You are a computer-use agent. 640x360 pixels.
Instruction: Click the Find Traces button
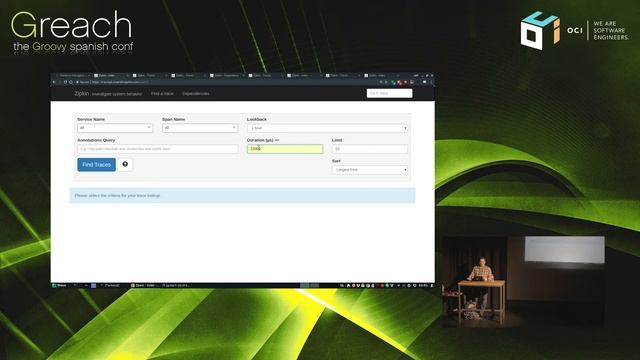[x=96, y=164]
